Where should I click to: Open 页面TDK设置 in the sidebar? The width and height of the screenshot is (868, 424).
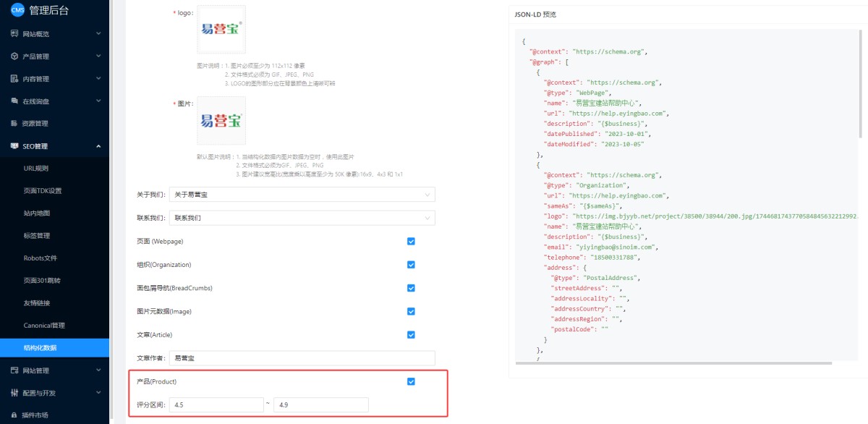(43, 191)
